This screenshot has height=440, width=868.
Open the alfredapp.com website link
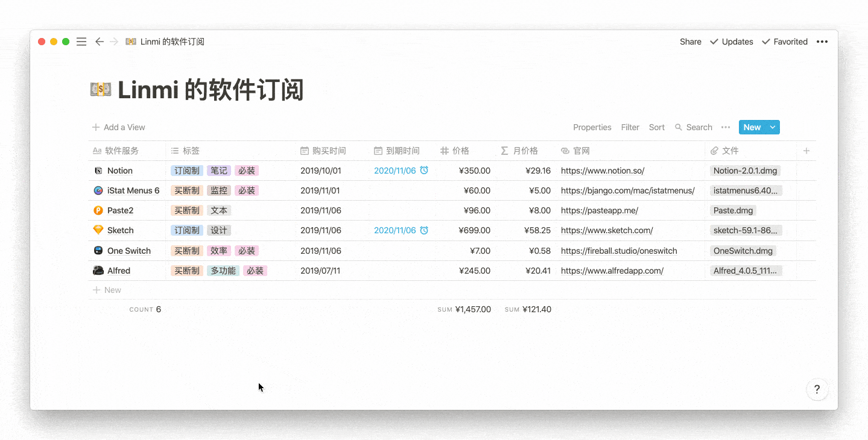pos(612,271)
